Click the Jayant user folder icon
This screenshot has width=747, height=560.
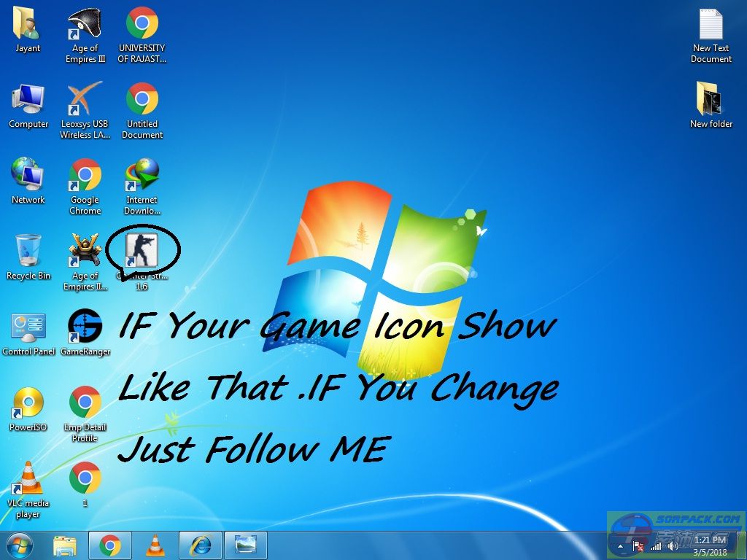pyautogui.click(x=28, y=25)
